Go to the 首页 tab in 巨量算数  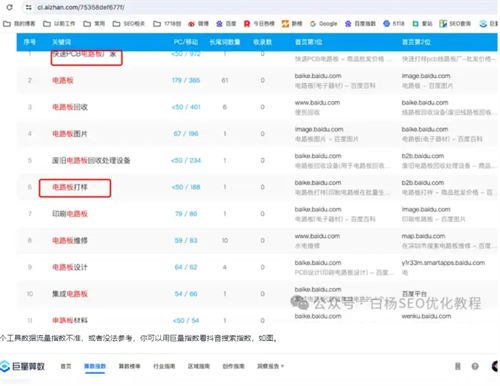click(66, 366)
